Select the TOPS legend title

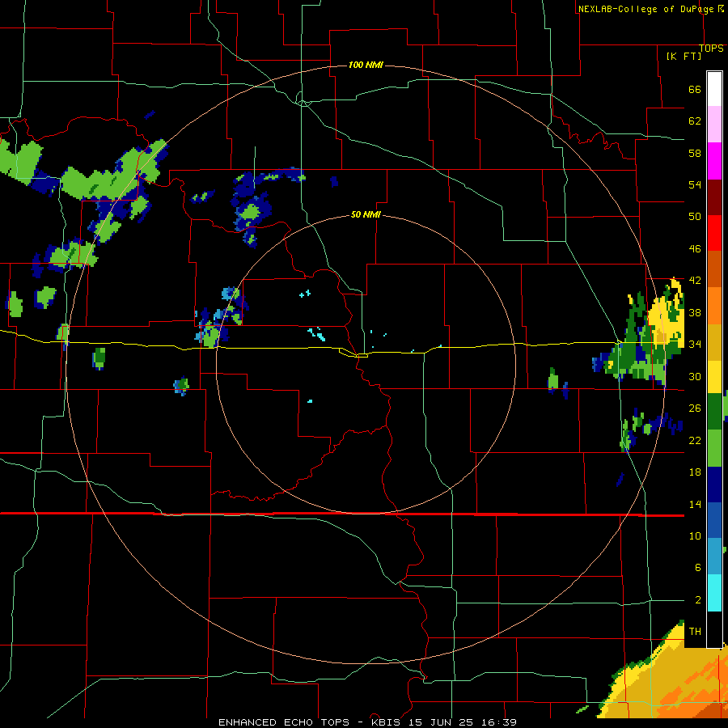[x=711, y=49]
